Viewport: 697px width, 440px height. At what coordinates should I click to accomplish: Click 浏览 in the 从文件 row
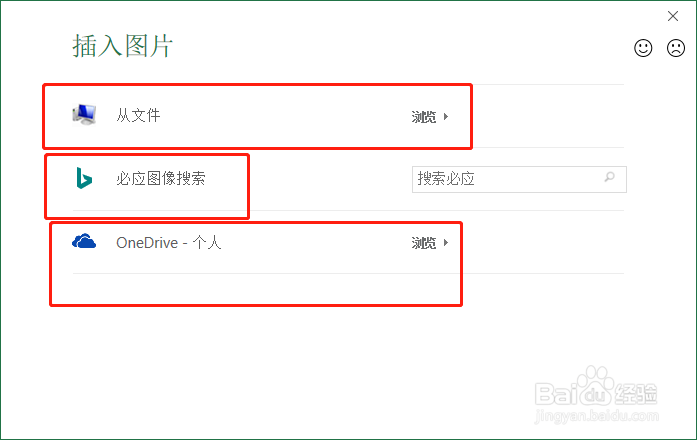pos(424,117)
